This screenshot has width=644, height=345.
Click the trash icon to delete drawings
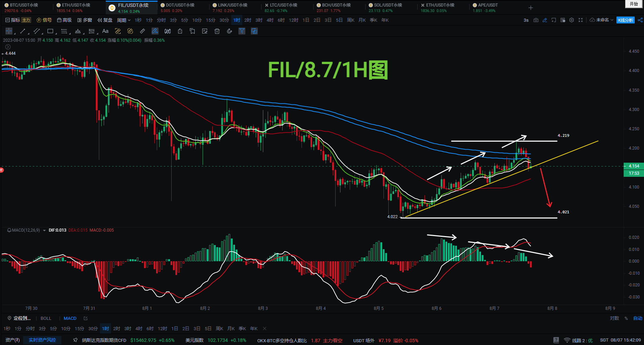pyautogui.click(x=217, y=31)
